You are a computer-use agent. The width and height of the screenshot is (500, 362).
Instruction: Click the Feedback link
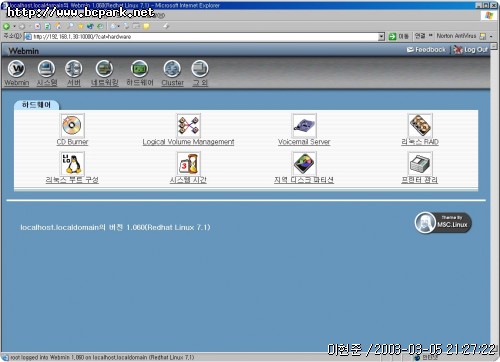426,50
